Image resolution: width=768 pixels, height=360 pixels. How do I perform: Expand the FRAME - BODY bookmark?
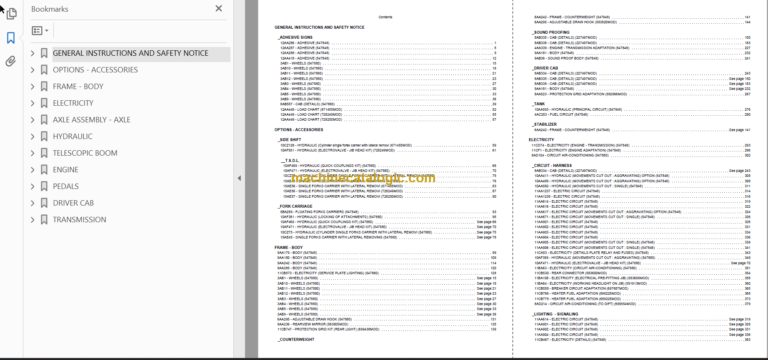[33, 87]
